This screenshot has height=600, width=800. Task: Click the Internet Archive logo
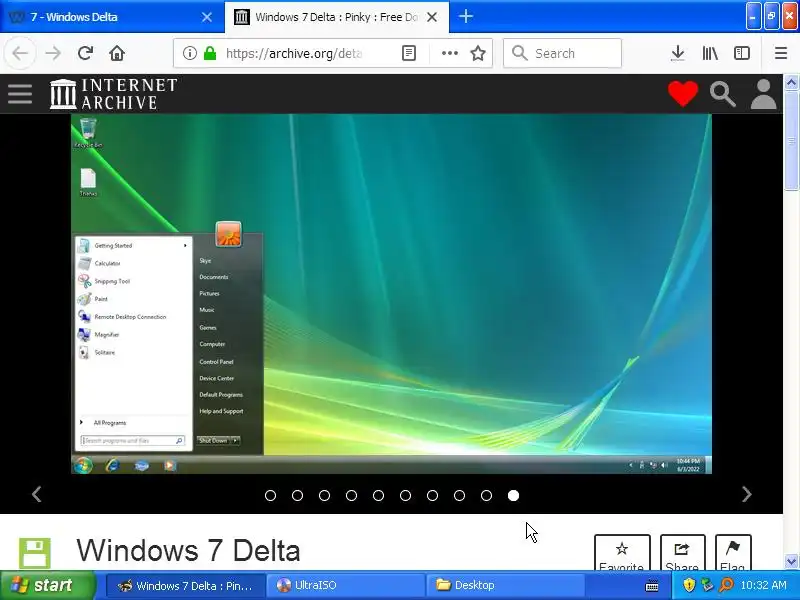114,94
